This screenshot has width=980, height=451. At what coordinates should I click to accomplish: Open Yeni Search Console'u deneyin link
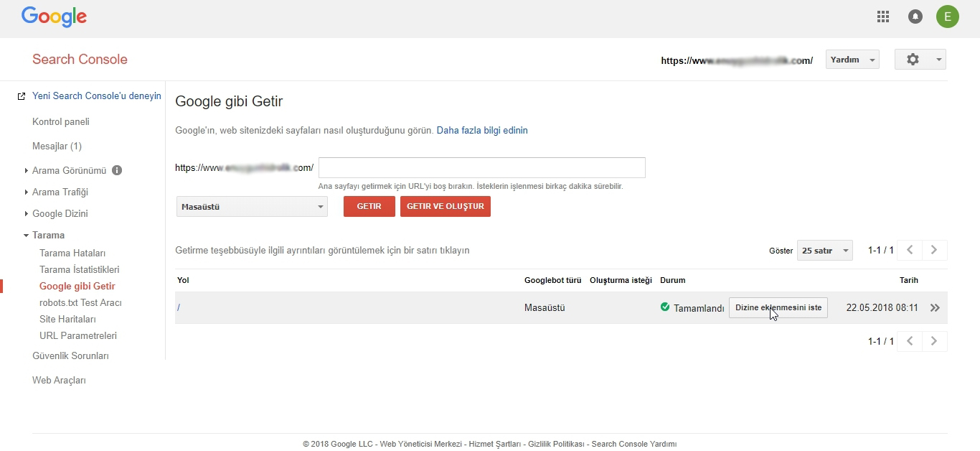click(x=97, y=96)
